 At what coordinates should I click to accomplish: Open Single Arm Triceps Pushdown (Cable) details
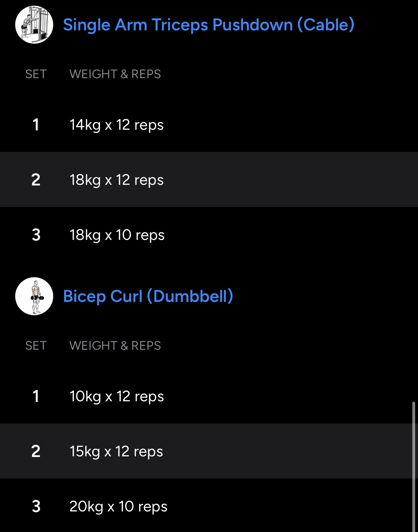coord(208,25)
